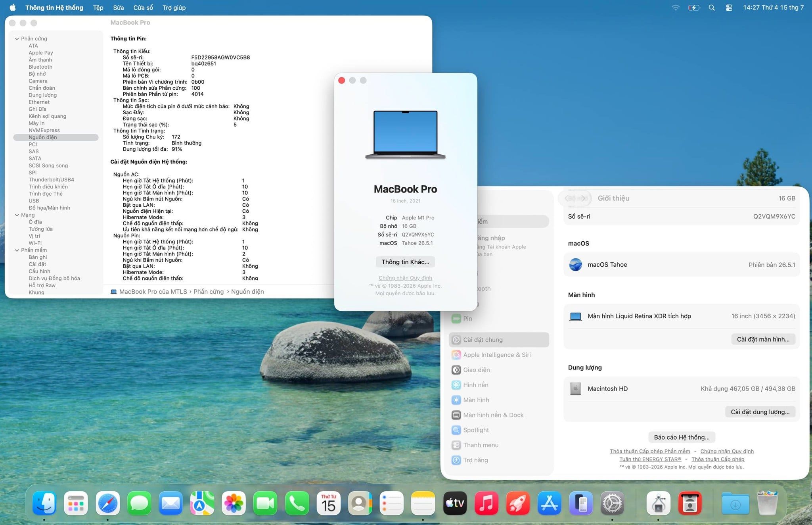Open the Downloads folder in the Dock
The width and height of the screenshot is (812, 525).
coord(735,503)
